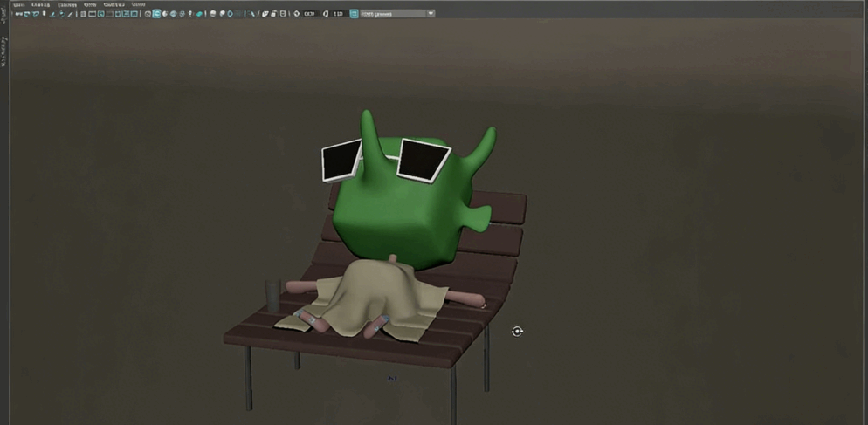Toggle the Gate Mask display
Image resolution: width=868 pixels, height=425 pixels.
pyautogui.click(x=110, y=14)
